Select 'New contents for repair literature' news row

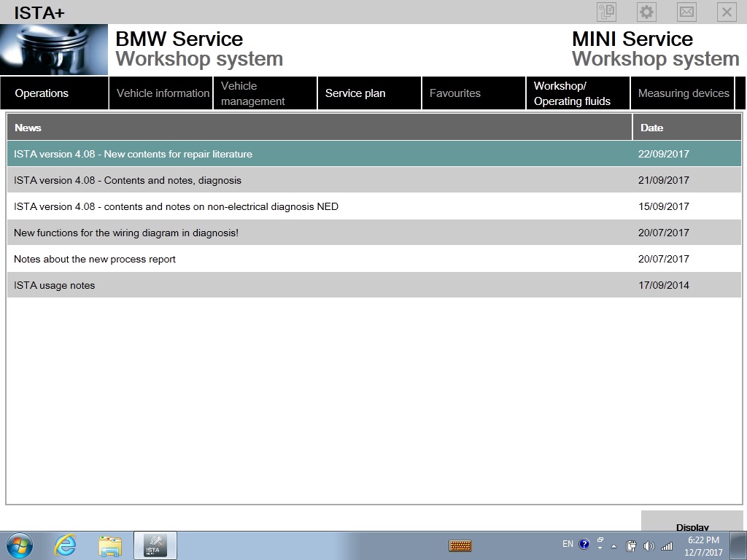click(x=374, y=154)
